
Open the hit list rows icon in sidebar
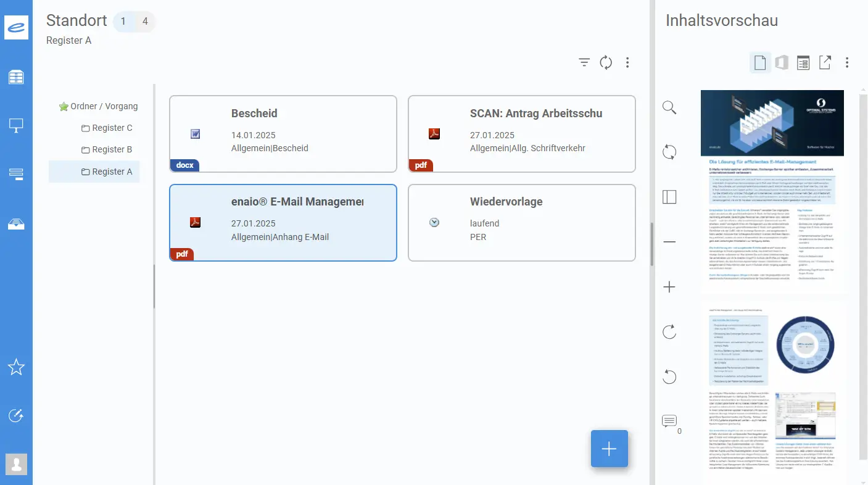16,175
